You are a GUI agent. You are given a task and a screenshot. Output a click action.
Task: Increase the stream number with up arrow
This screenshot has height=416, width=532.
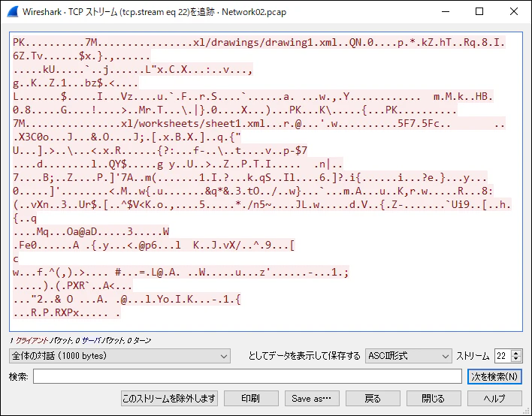click(516, 353)
